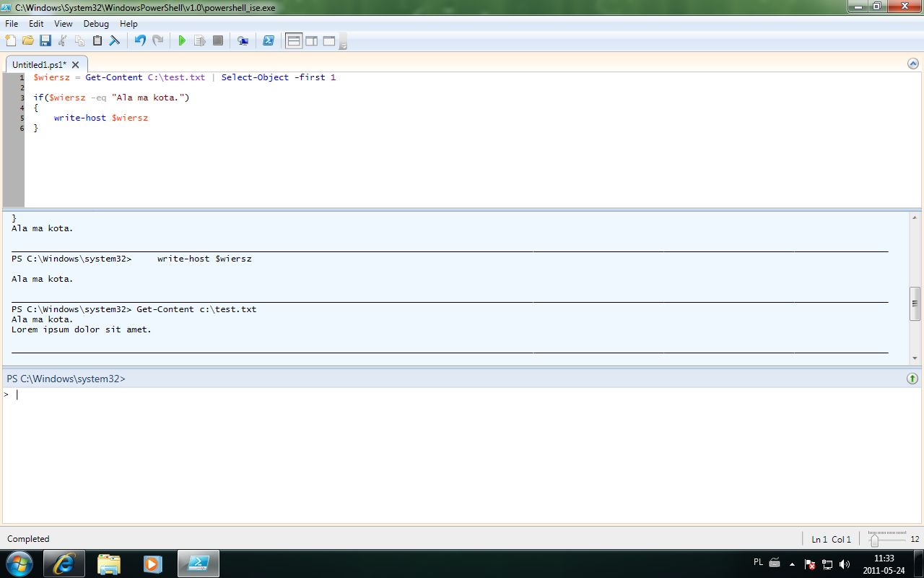
Task: Start PowerShell.exe console icon
Action: 268,40
